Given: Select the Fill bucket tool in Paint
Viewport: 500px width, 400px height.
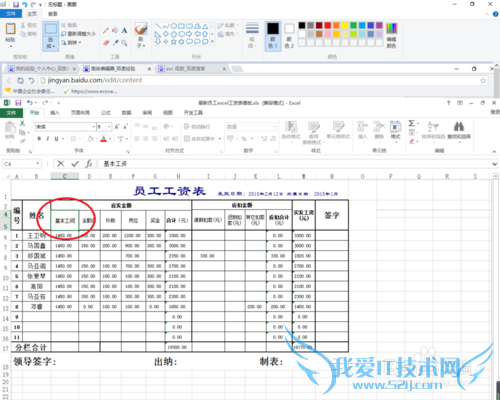Looking at the screenshot, I should click(x=115, y=31).
